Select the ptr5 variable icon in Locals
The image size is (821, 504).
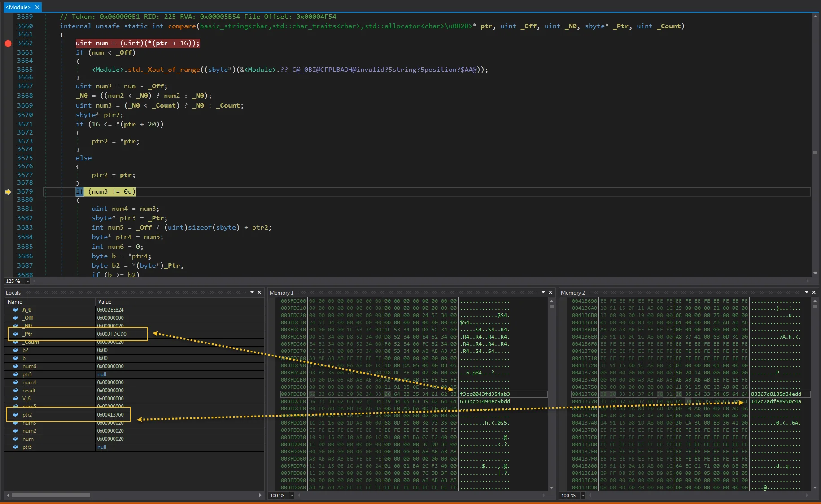16,447
